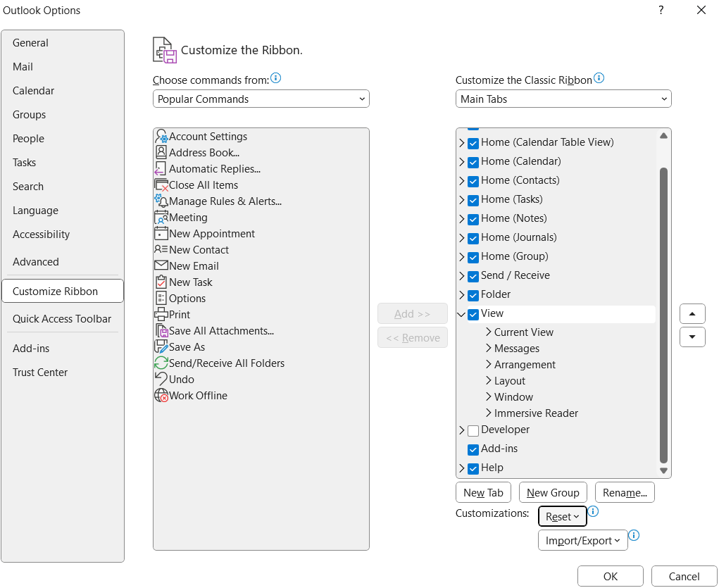Click the Undo arrow icon
This screenshot has height=588, width=719.
point(161,379)
